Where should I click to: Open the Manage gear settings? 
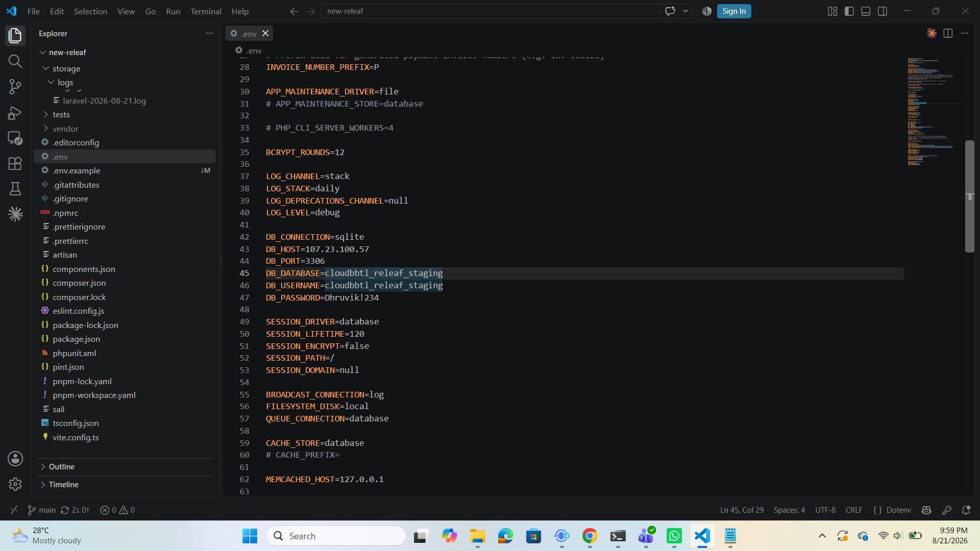pos(15,484)
